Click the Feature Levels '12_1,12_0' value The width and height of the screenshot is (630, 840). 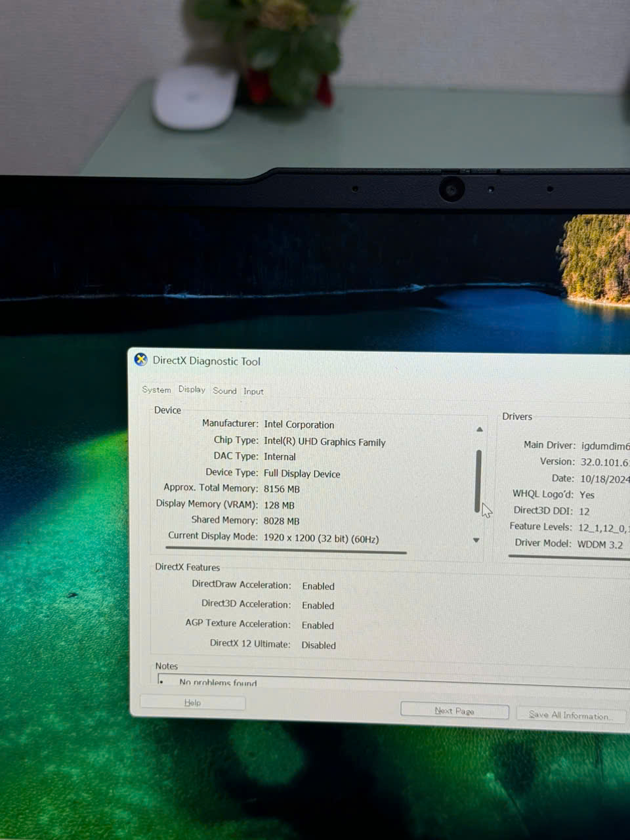pos(603,528)
